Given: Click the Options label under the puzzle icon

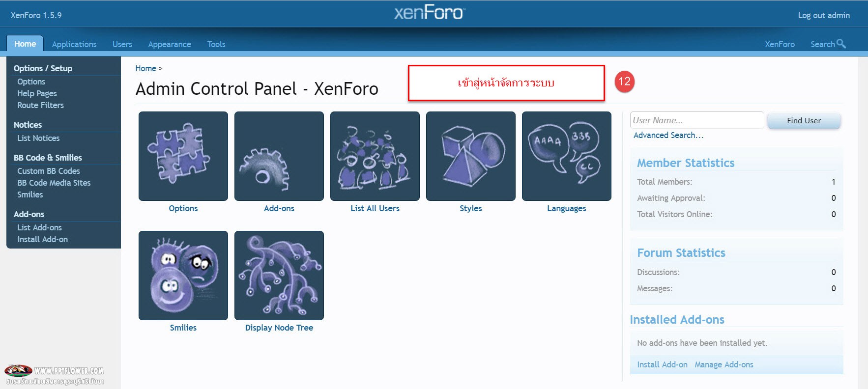Looking at the screenshot, I should [x=183, y=208].
